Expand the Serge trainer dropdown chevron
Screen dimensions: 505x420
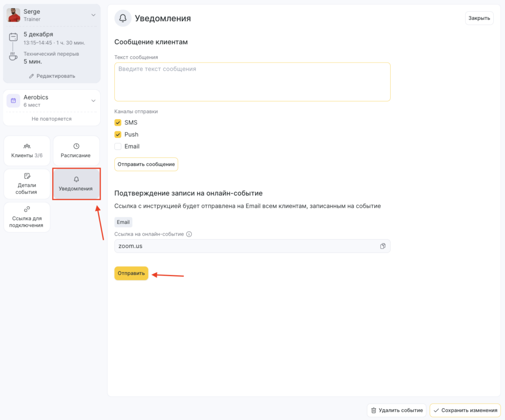(x=93, y=15)
